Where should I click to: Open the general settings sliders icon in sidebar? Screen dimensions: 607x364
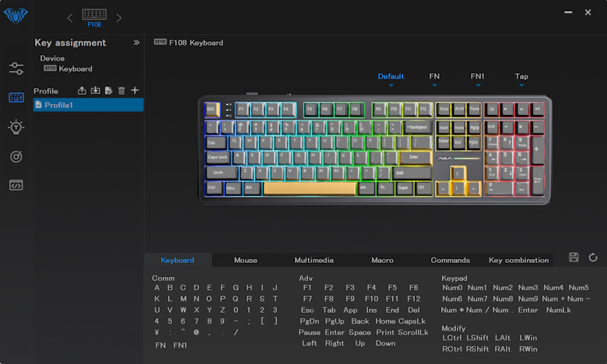coord(16,68)
